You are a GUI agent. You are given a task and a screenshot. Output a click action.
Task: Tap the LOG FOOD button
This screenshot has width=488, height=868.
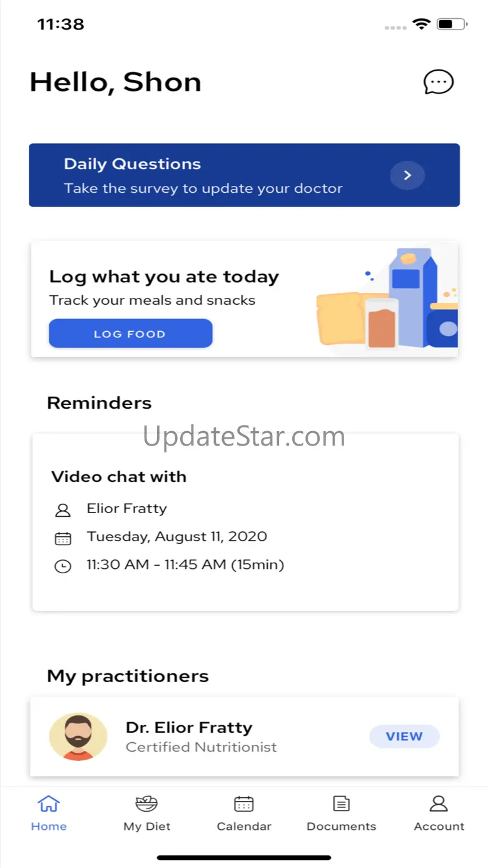coord(130,334)
